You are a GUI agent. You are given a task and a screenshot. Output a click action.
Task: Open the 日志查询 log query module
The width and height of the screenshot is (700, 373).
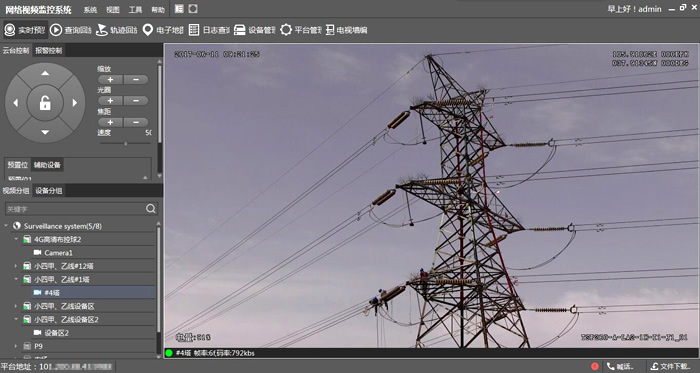209,30
